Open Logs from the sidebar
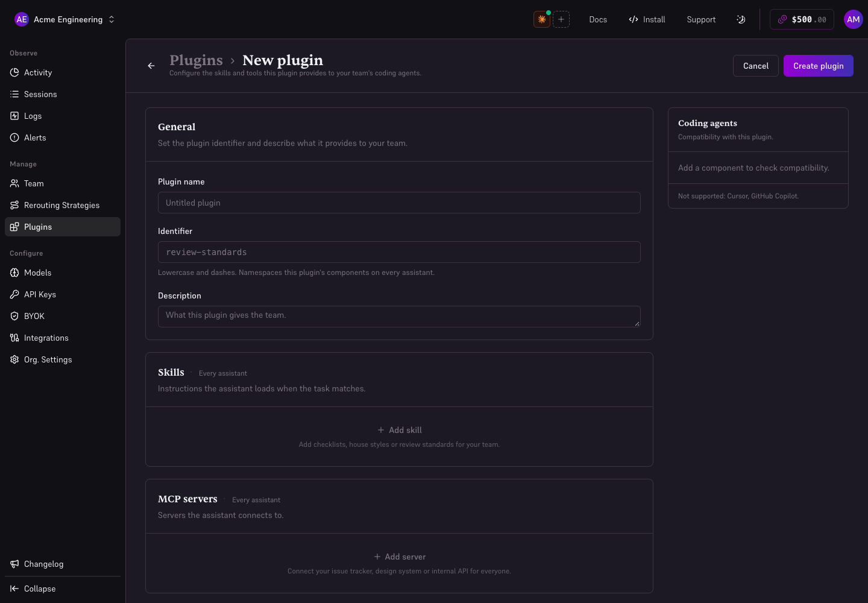868x603 pixels. [63, 116]
